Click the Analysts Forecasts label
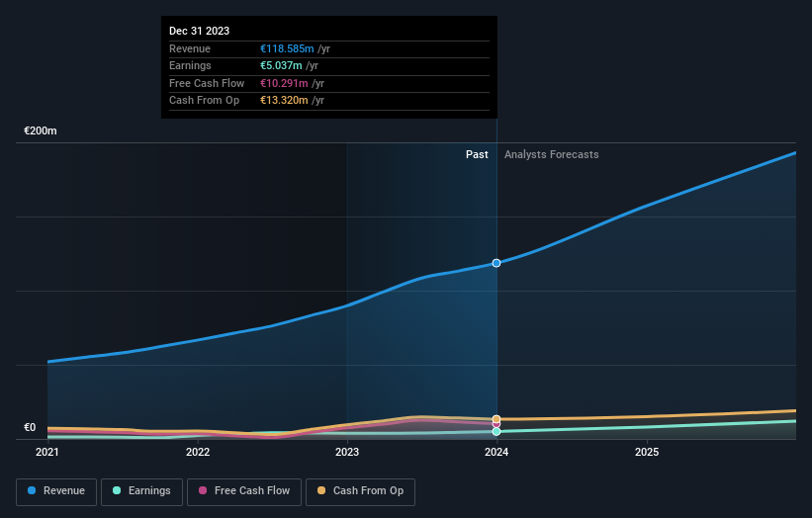 [552, 154]
